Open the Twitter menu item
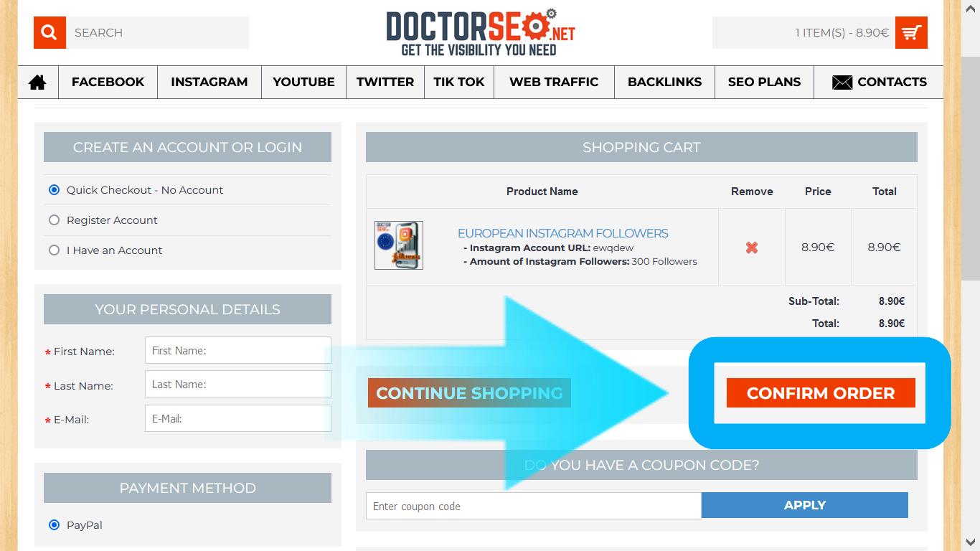The height and width of the screenshot is (551, 980). (x=385, y=82)
